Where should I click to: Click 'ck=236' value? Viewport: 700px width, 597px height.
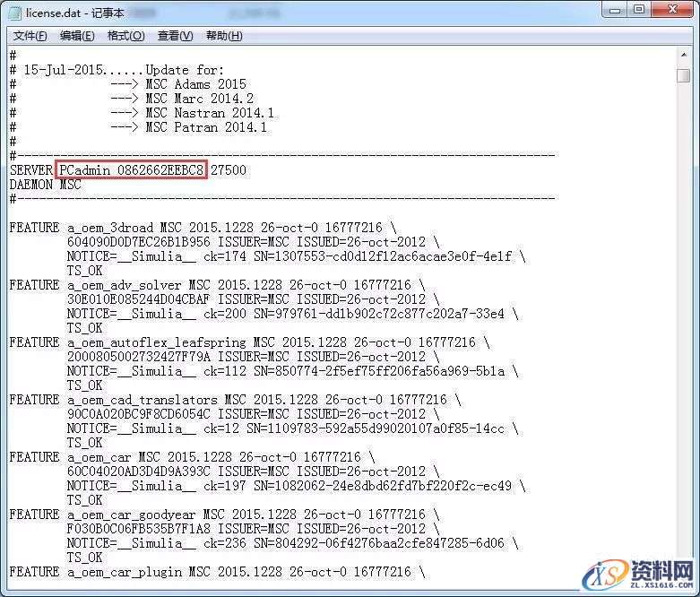[x=225, y=543]
